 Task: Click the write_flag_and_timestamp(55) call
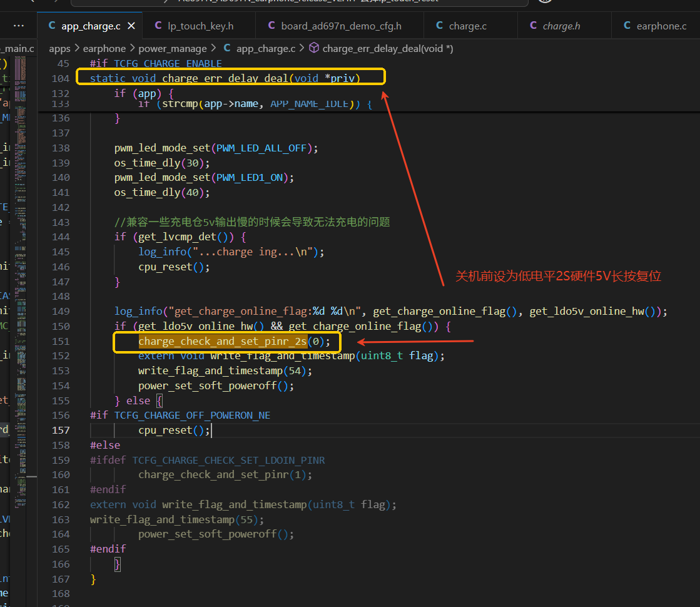pyautogui.click(x=177, y=519)
